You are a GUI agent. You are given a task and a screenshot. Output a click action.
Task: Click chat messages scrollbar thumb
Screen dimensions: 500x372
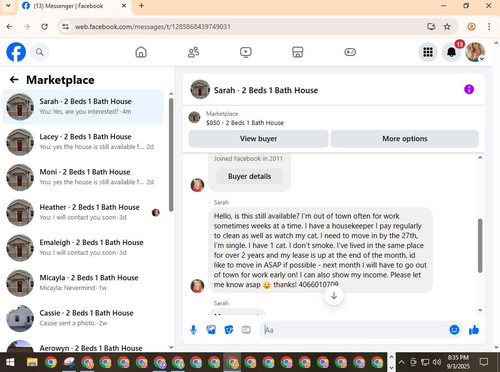(480, 246)
